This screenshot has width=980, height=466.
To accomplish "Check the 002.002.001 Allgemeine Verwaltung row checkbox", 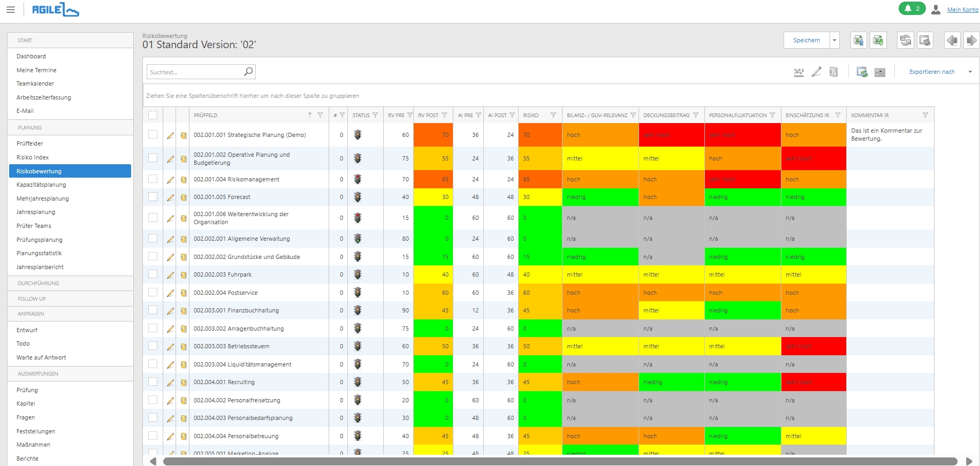I will click(x=153, y=238).
